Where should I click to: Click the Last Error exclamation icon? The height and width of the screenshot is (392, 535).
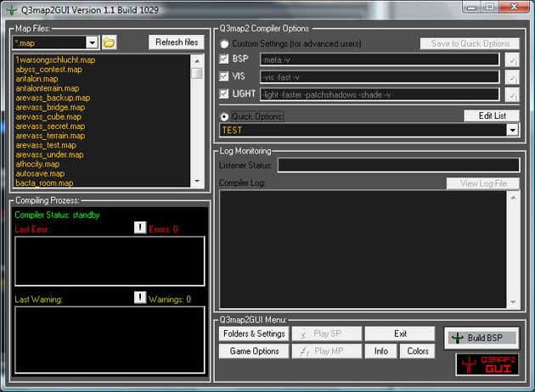140,227
